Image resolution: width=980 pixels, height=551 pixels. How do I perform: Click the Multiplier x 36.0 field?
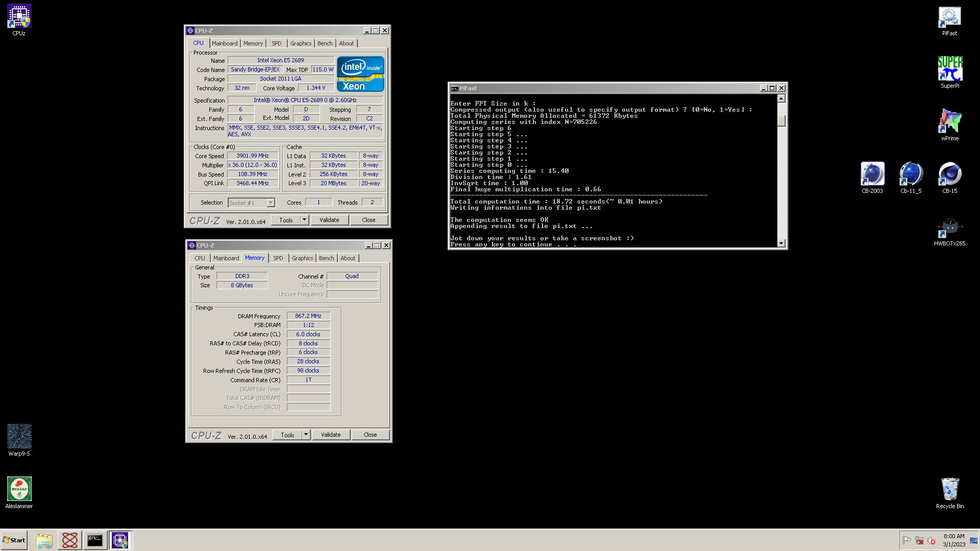point(253,165)
